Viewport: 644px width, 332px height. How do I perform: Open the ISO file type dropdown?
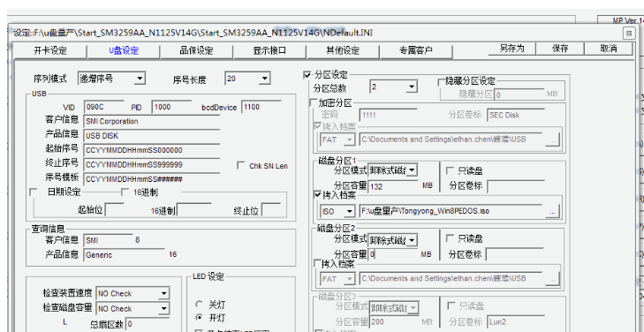[x=350, y=211]
